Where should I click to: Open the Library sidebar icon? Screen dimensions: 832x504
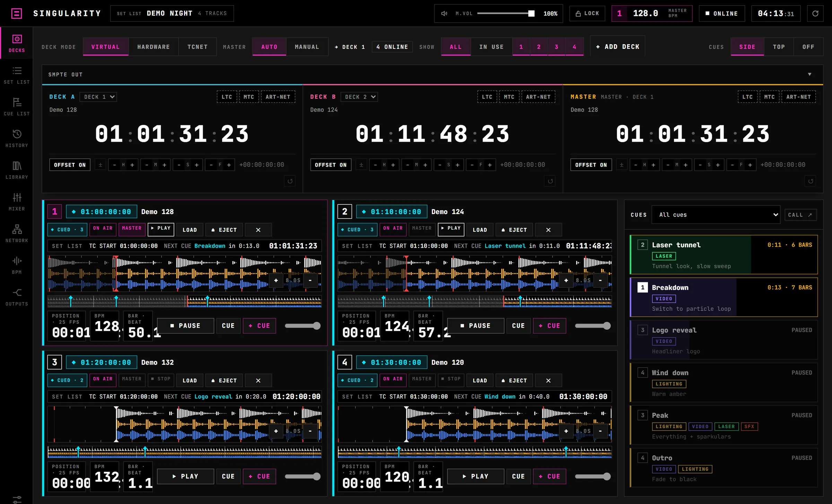(x=17, y=170)
